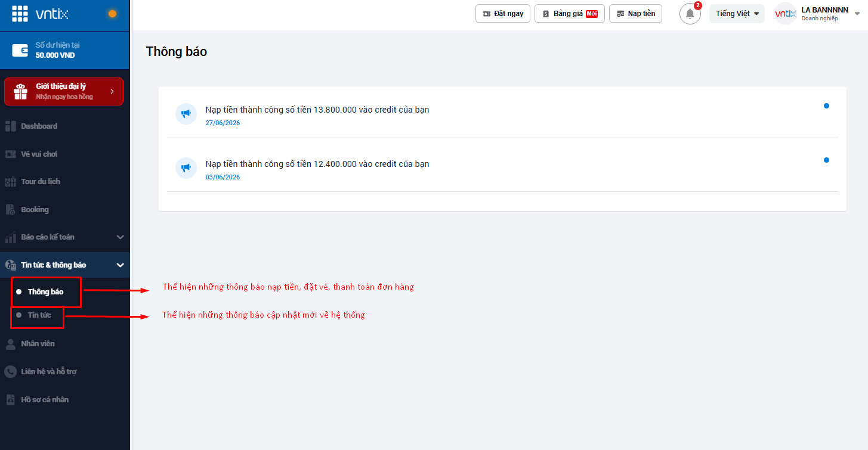Open the Tiếng Việt language dropdown
The image size is (868, 450).
pyautogui.click(x=737, y=14)
